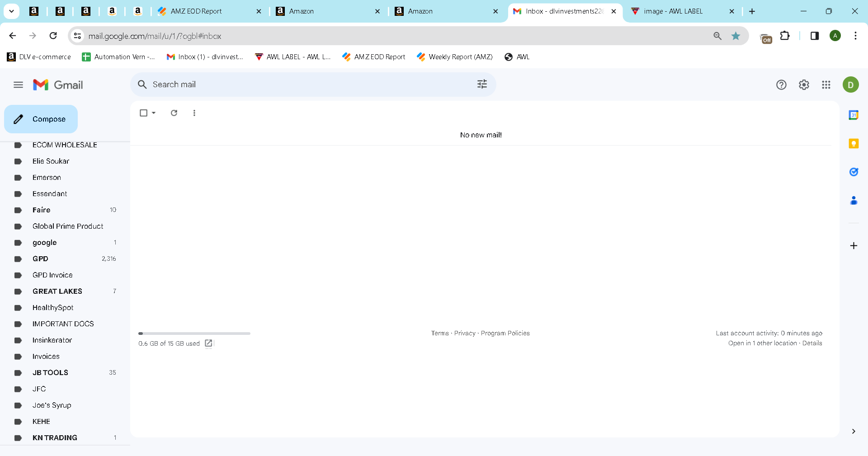Go back in browser history
868x456 pixels.
click(13, 36)
